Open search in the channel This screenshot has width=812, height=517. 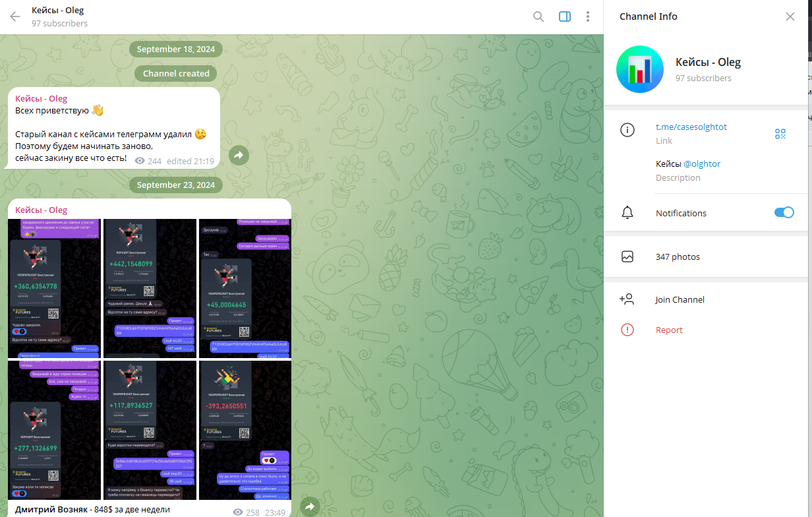coord(538,16)
